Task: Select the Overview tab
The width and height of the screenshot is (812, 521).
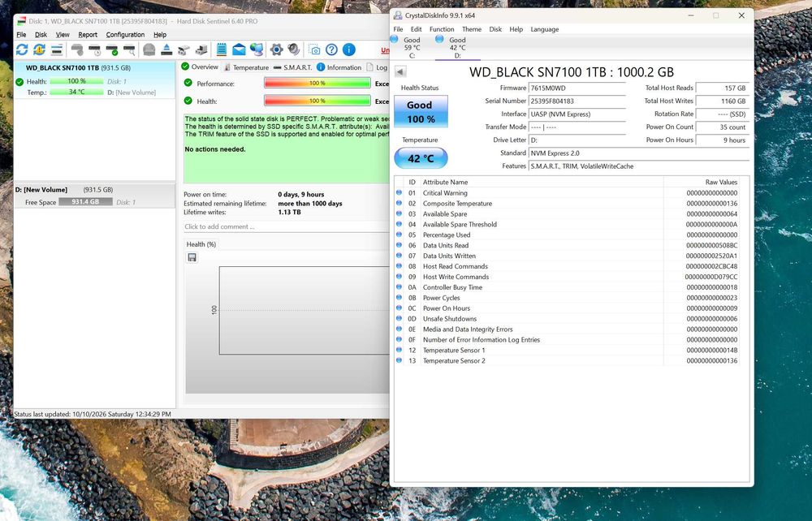Action: 200,67
